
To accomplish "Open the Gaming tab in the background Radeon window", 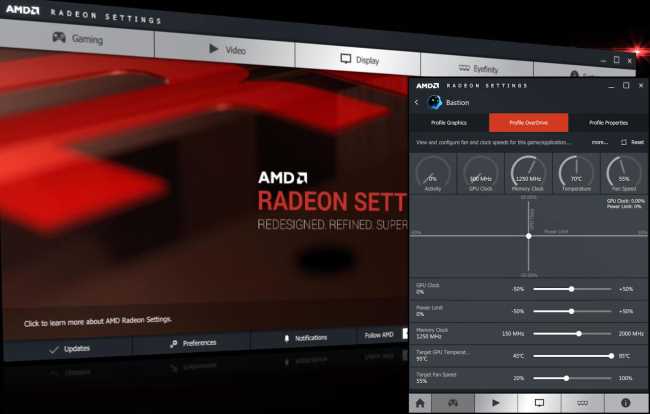I will pos(77,39).
